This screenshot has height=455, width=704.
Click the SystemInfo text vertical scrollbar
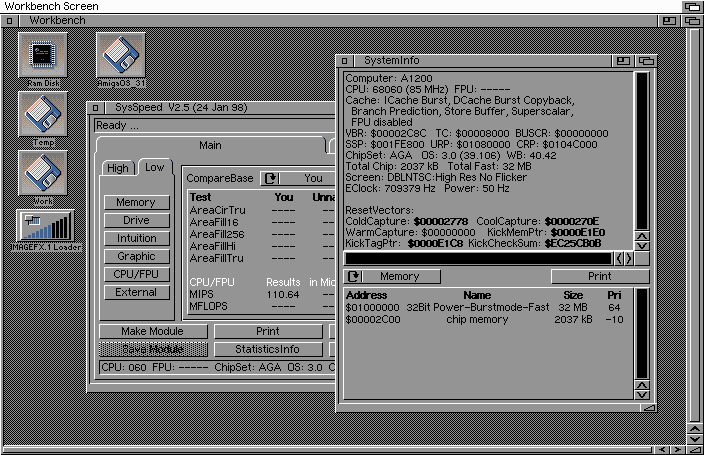pyautogui.click(x=642, y=151)
